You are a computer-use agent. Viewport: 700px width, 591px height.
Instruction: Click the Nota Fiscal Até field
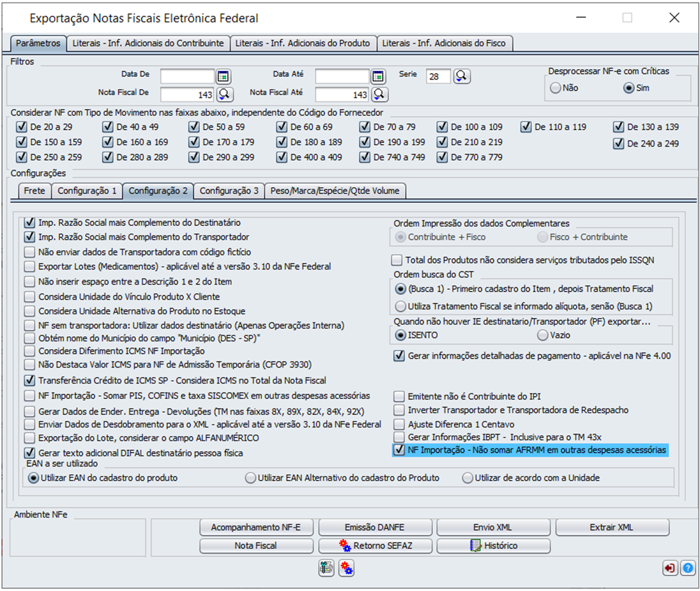click(x=342, y=94)
